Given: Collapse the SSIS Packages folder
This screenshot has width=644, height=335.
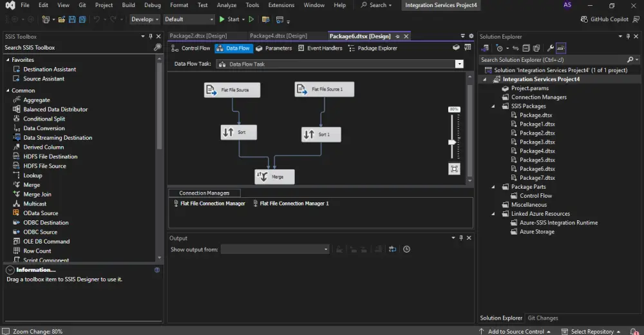Looking at the screenshot, I should (x=493, y=106).
